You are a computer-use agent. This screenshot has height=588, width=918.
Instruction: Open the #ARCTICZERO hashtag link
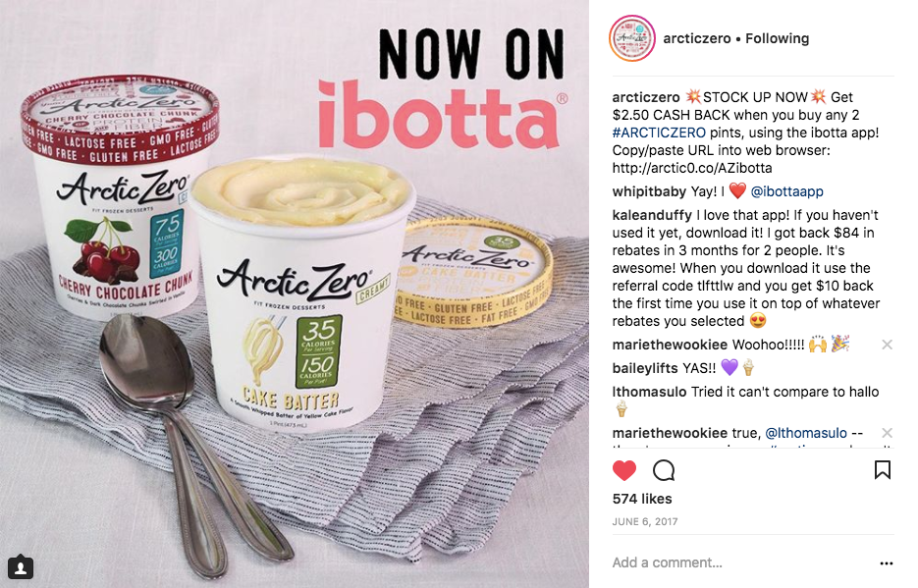click(659, 133)
